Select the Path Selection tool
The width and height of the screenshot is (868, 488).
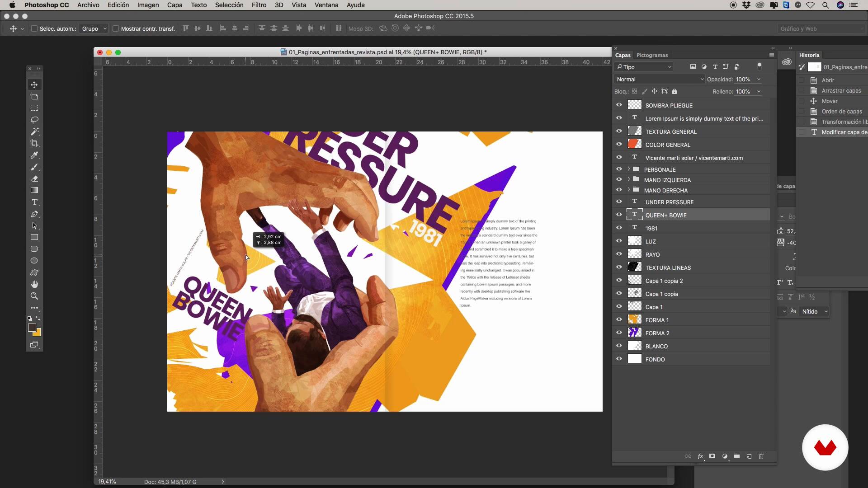[x=34, y=225]
